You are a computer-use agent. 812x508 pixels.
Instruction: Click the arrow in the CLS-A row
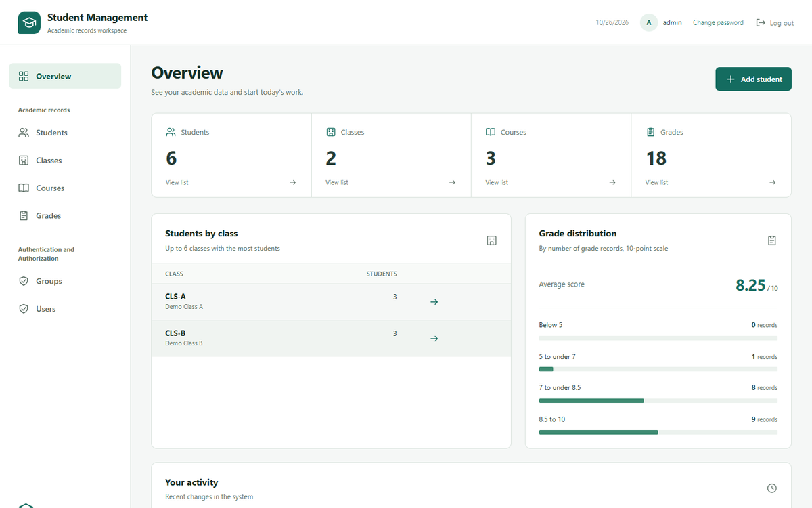coord(434,302)
